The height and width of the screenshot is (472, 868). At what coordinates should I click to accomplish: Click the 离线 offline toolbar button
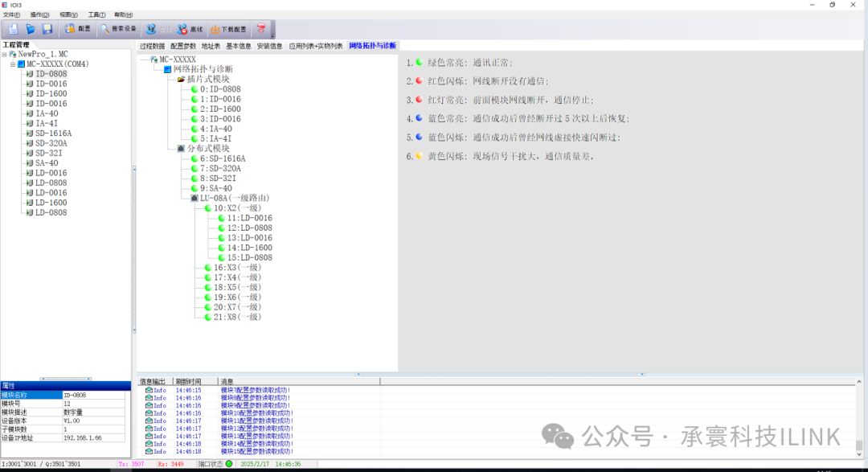190,30
